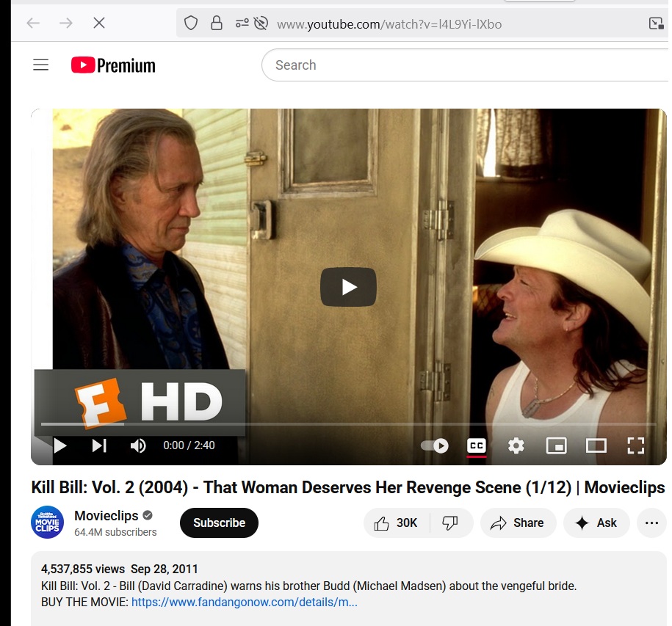Open the Share dialog
672x626 pixels.
point(517,523)
